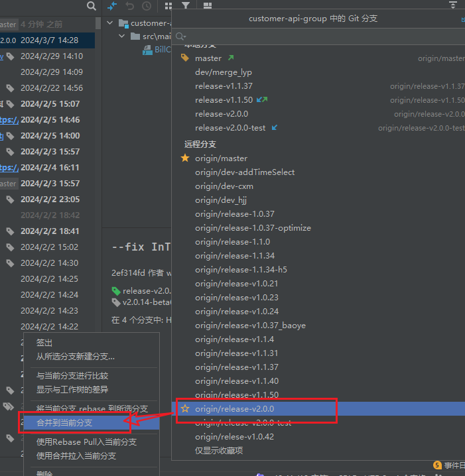
Task: Toggle 仅显示收藏项 show-only-favorites option
Action: click(x=218, y=451)
